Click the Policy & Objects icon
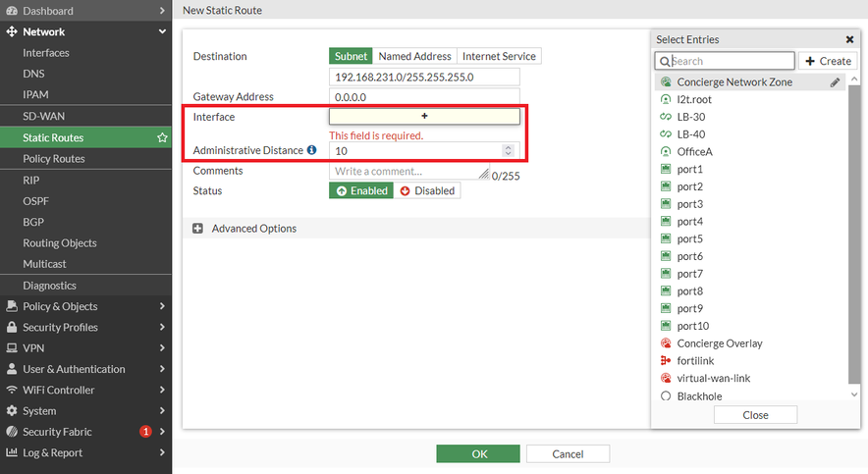868x474 pixels. [12, 306]
